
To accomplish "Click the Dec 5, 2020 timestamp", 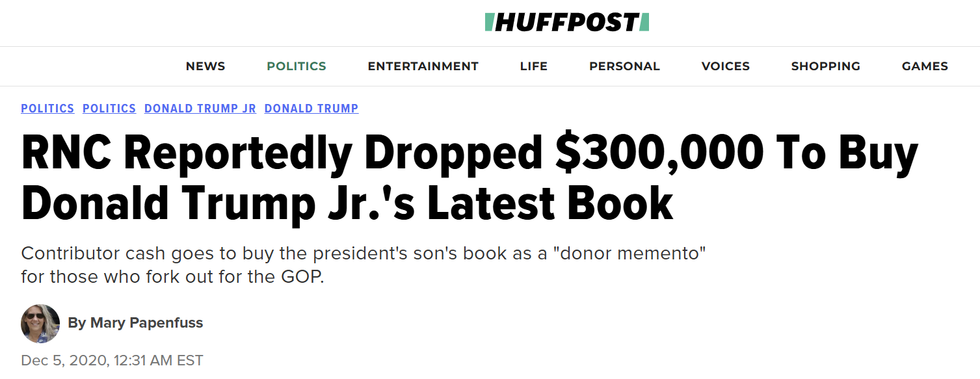I will [112, 360].
